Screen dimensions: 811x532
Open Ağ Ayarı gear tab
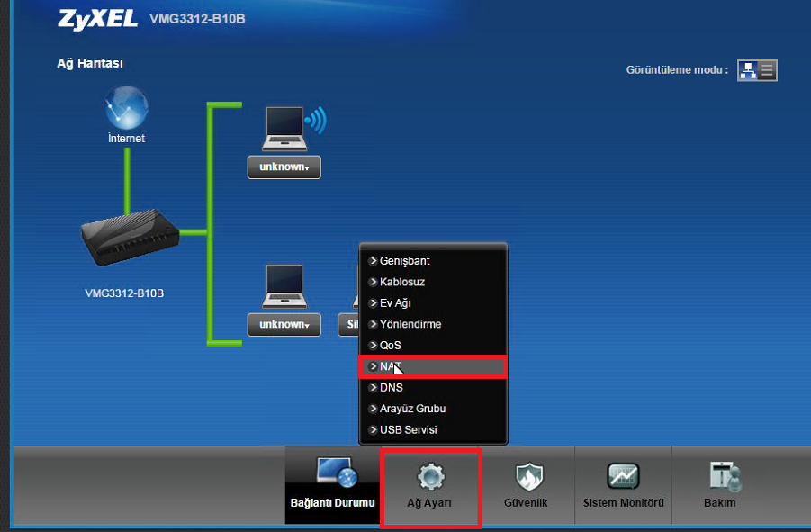[430, 485]
